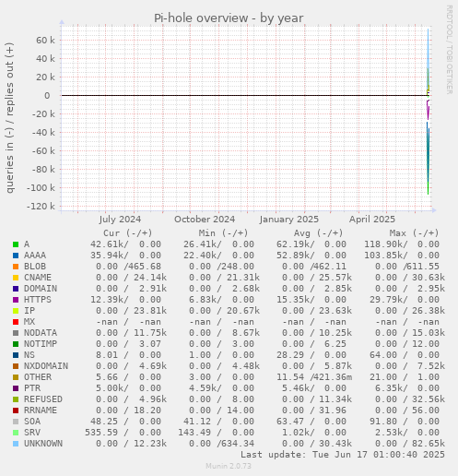This screenshot has width=458, height=476.
Task: Click the 'NS' legend label
Action: point(29,355)
